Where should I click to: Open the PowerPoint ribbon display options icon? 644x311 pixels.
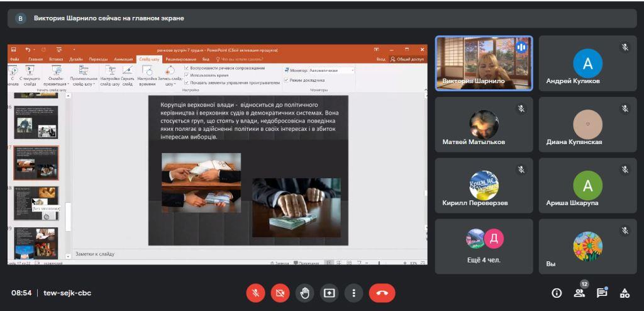tap(377, 50)
